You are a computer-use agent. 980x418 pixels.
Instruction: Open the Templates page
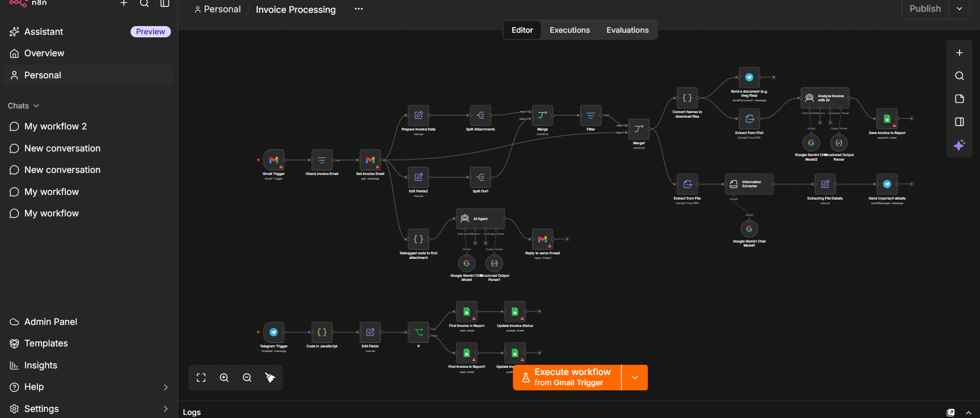click(89, 343)
